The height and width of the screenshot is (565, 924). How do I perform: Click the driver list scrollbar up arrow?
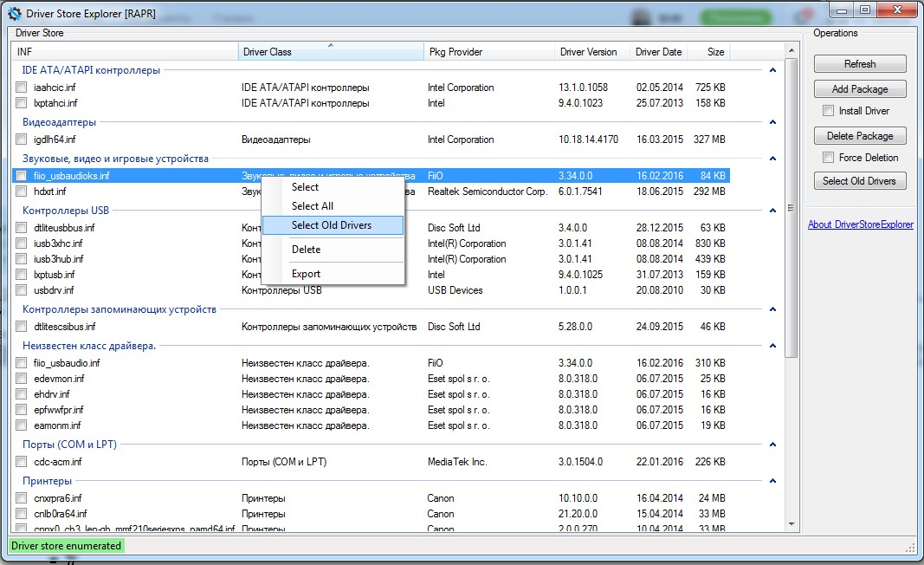(792, 50)
